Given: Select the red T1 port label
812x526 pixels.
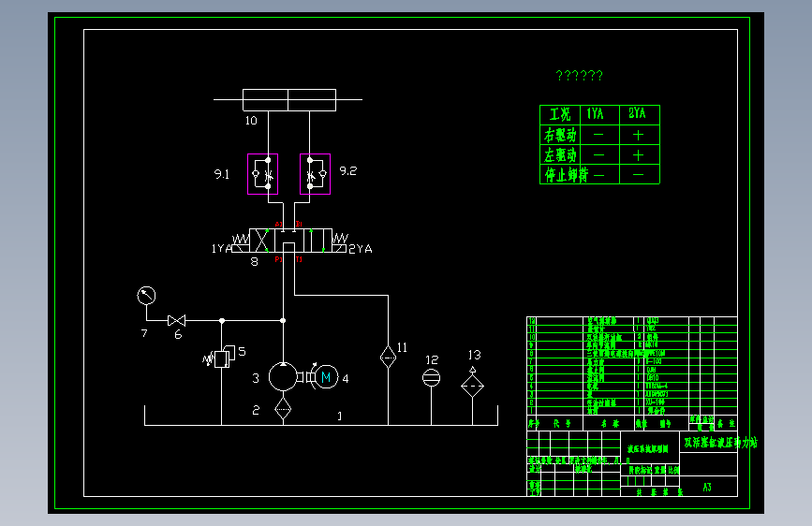Looking at the screenshot, I should pos(299,259).
